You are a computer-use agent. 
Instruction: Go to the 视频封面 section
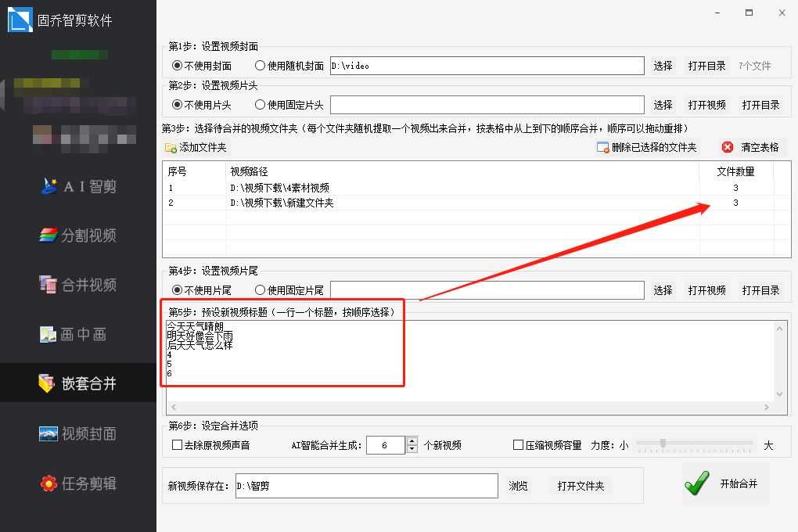point(79,433)
